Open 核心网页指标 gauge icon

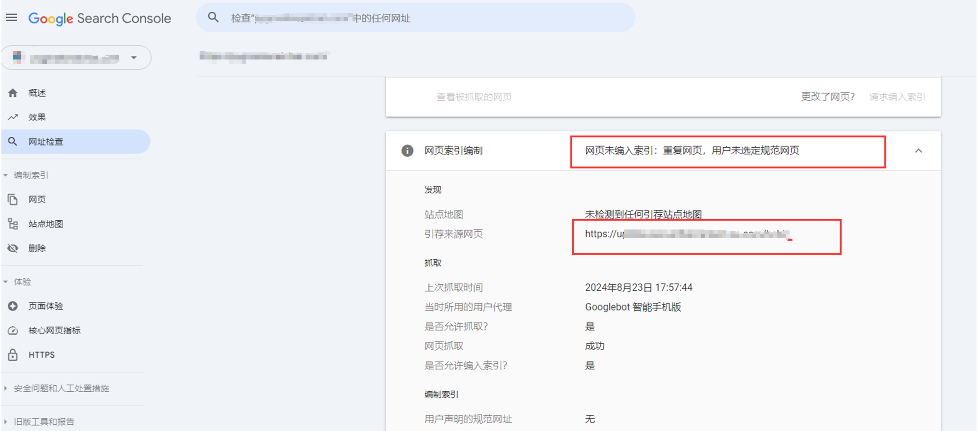pos(12,330)
